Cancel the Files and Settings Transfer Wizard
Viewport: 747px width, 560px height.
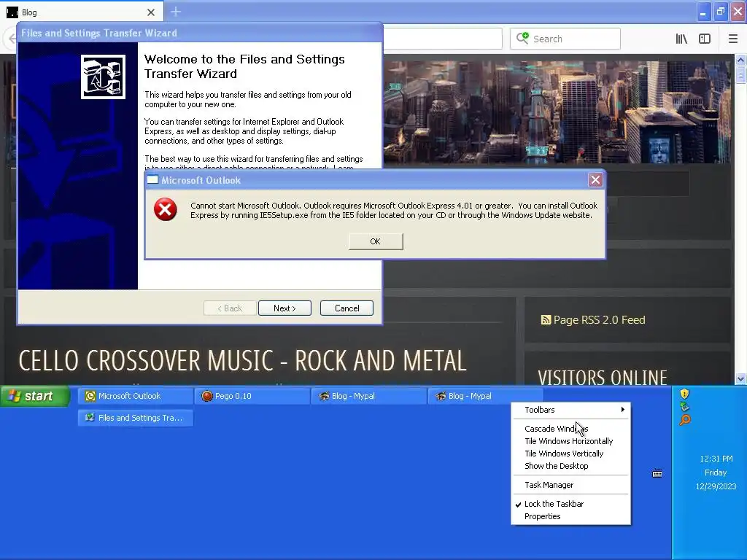tap(347, 308)
